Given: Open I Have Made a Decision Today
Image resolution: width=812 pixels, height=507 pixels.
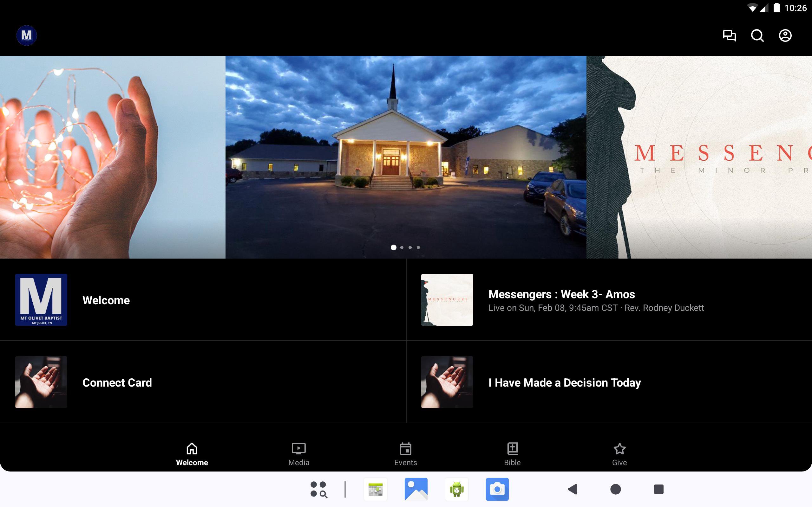Looking at the screenshot, I should 609,382.
